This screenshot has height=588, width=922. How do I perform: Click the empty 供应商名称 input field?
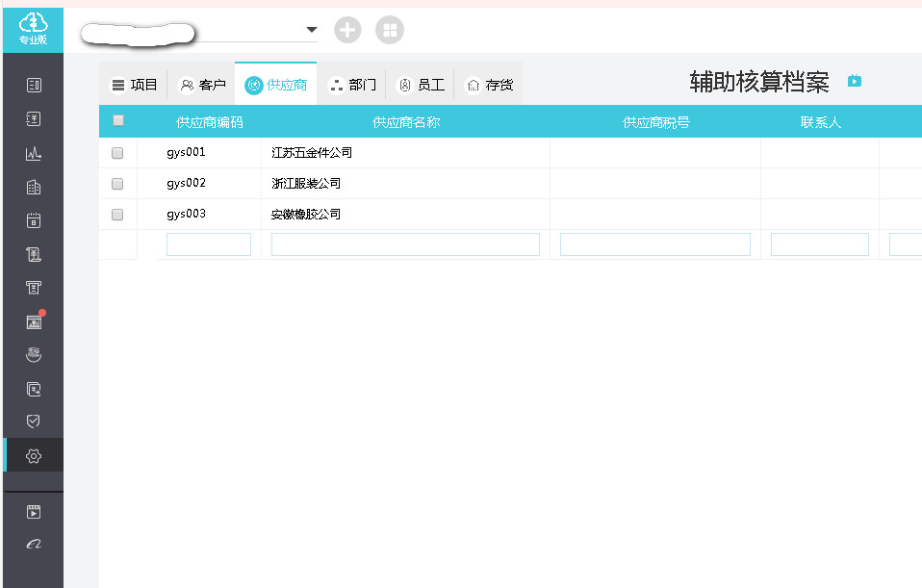(405, 244)
